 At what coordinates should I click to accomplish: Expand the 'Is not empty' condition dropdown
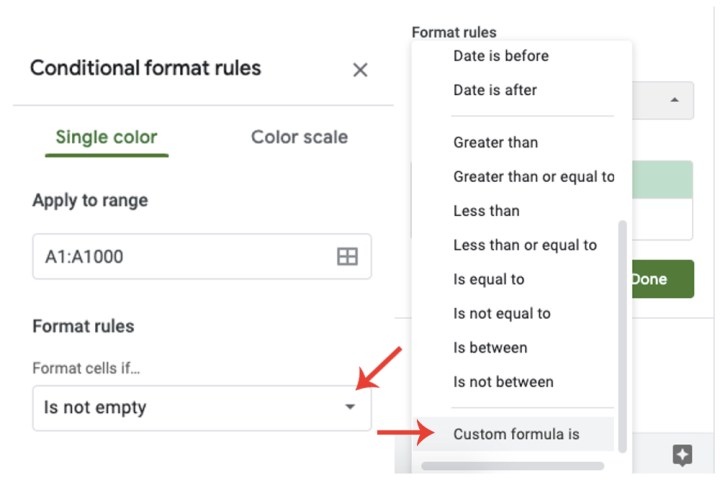click(202, 408)
